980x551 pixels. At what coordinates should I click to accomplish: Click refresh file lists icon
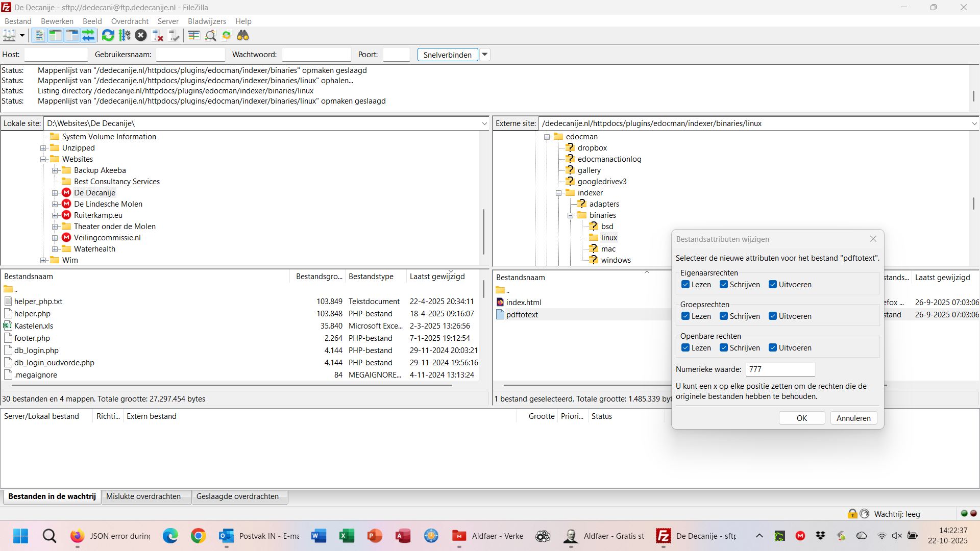point(108,35)
